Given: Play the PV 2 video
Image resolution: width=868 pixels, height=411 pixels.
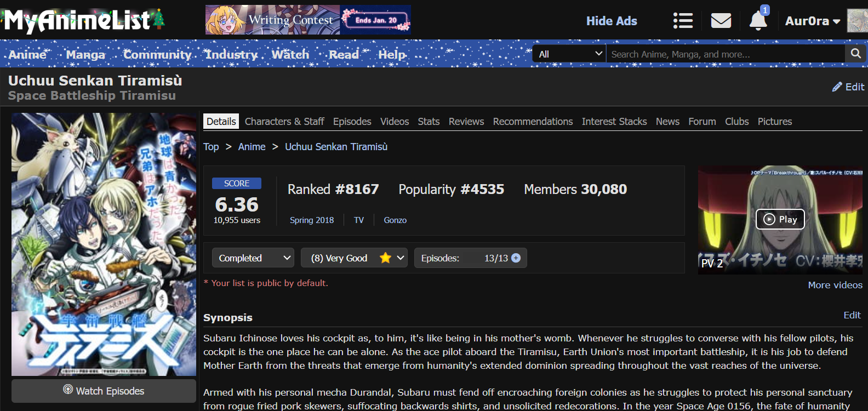Looking at the screenshot, I should pos(780,219).
